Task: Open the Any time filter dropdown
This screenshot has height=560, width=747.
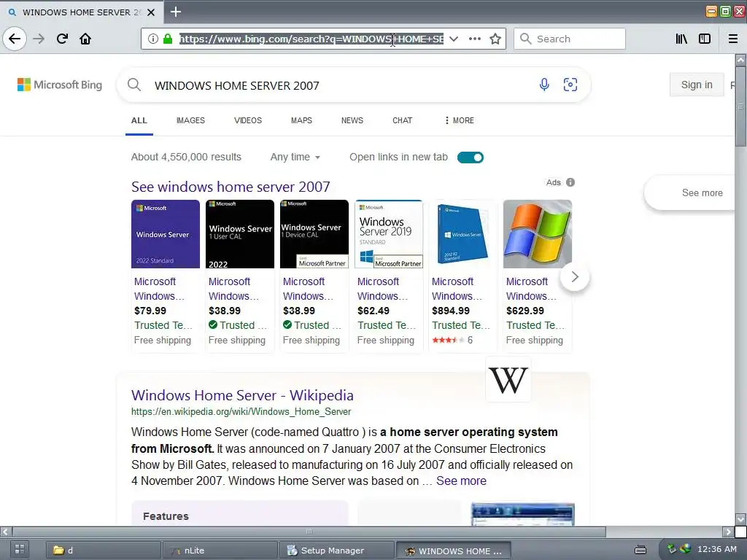Action: [x=295, y=157]
